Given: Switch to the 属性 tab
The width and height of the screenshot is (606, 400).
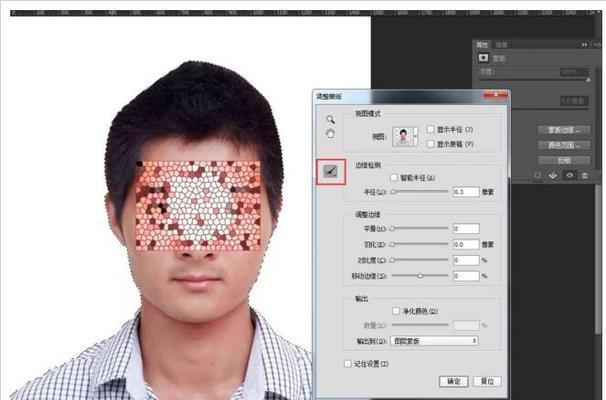Looking at the screenshot, I should [x=482, y=45].
